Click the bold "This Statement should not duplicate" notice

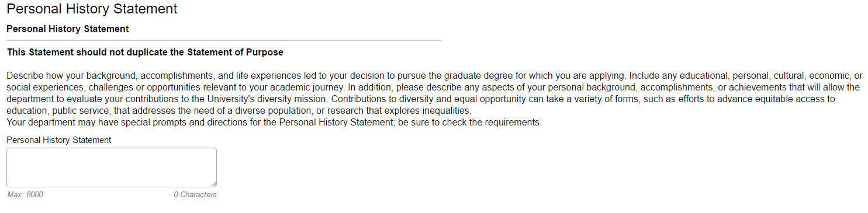click(146, 53)
